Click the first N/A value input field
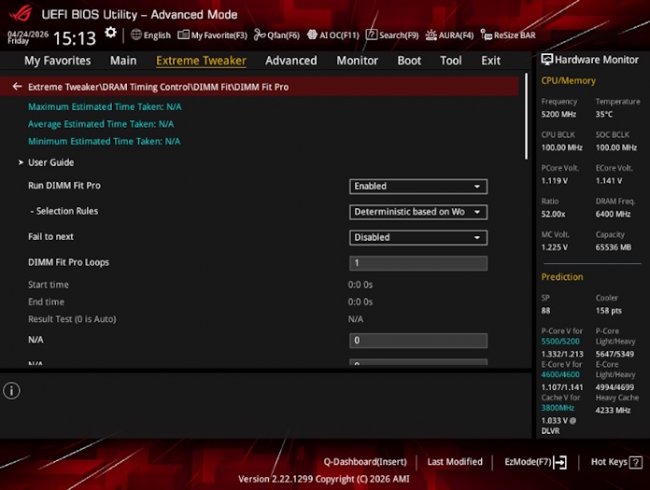The height and width of the screenshot is (490, 650). coord(418,341)
